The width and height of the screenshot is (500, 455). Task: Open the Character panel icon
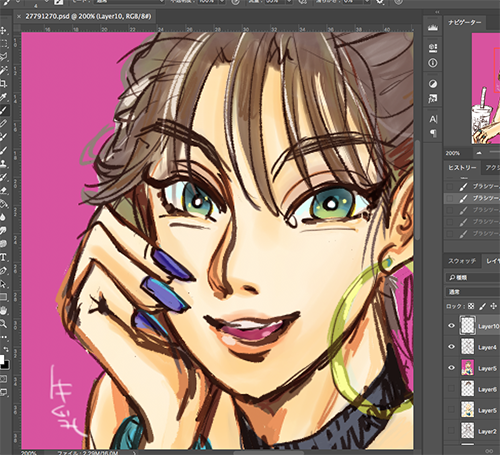pos(433,119)
